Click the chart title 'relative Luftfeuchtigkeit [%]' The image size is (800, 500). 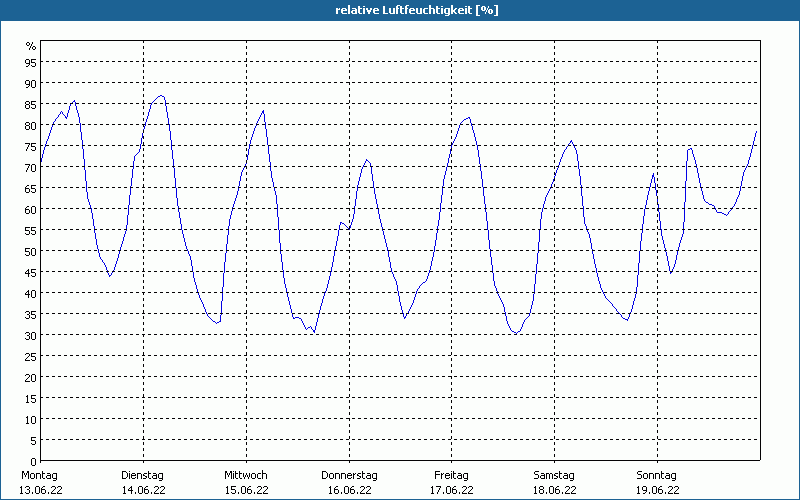[416, 10]
